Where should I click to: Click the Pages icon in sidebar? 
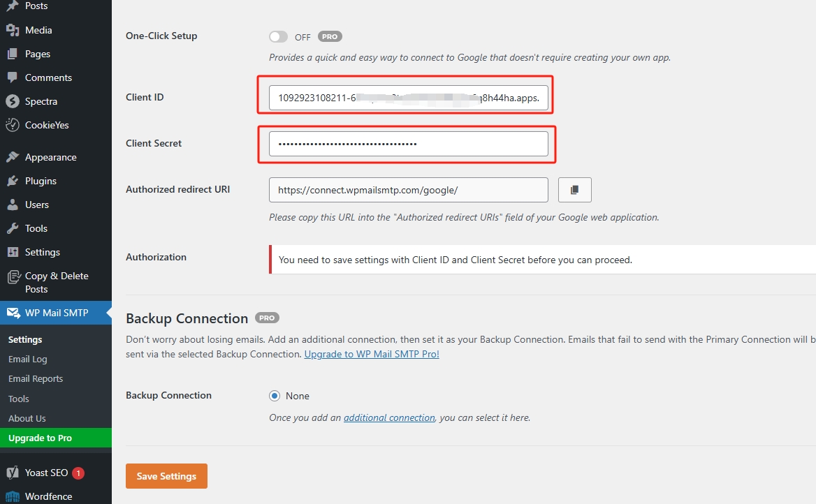point(13,54)
